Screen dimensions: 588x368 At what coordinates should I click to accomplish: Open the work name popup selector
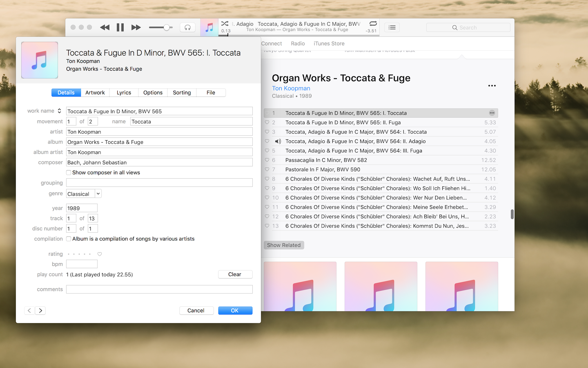click(59, 111)
